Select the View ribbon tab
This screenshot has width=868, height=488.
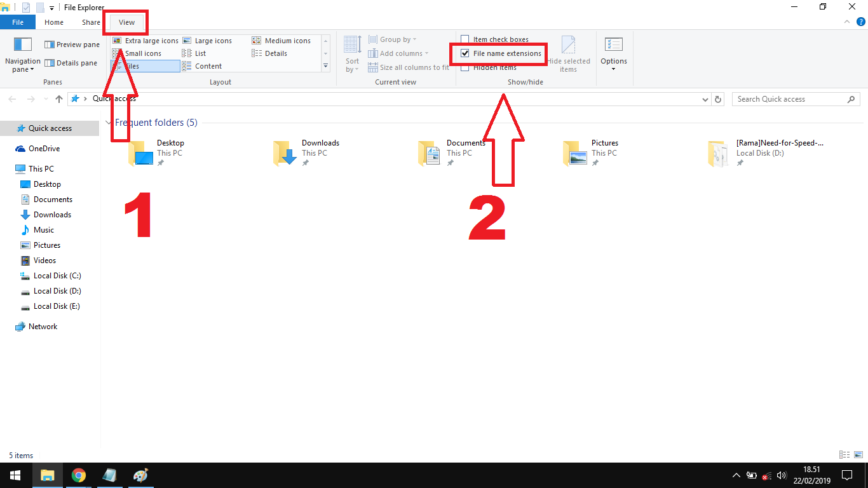127,22
